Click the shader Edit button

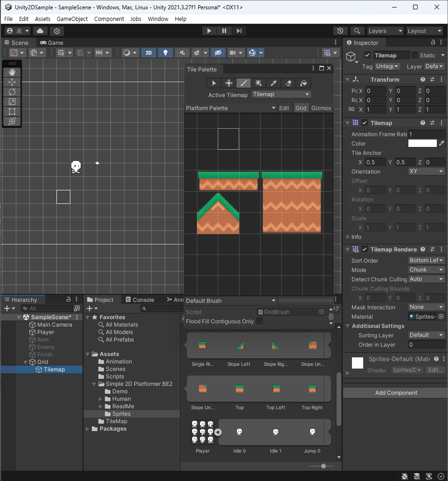click(x=435, y=370)
